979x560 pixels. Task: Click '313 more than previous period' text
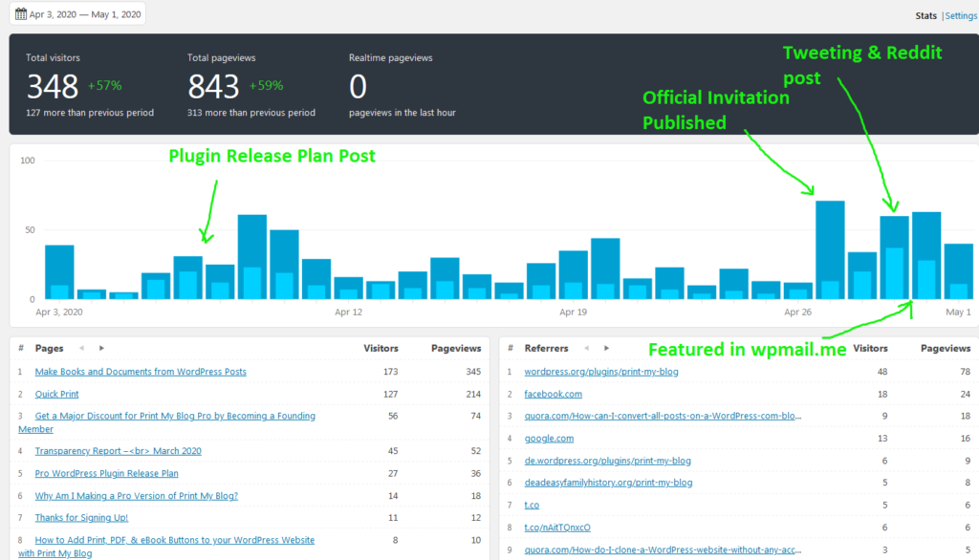[251, 113]
